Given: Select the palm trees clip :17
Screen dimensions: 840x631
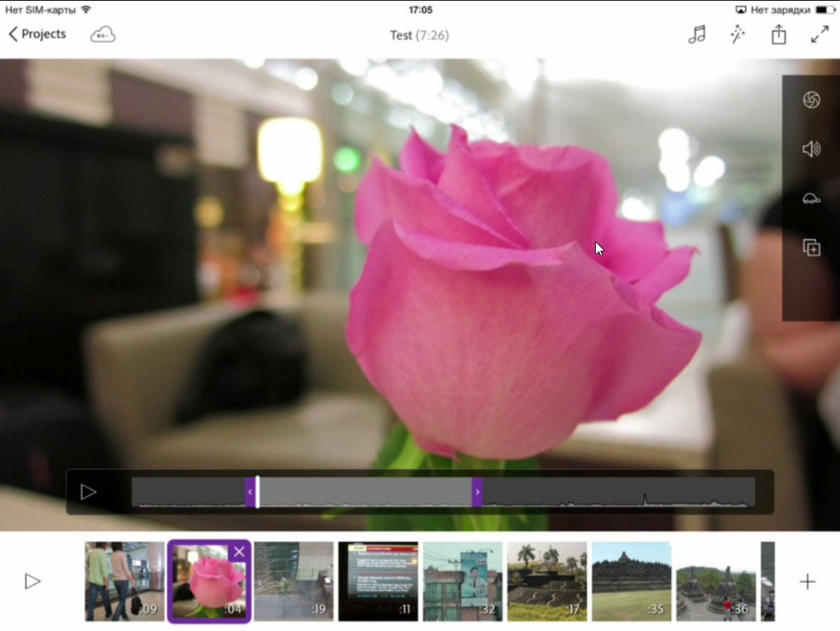Looking at the screenshot, I should pyautogui.click(x=547, y=582).
